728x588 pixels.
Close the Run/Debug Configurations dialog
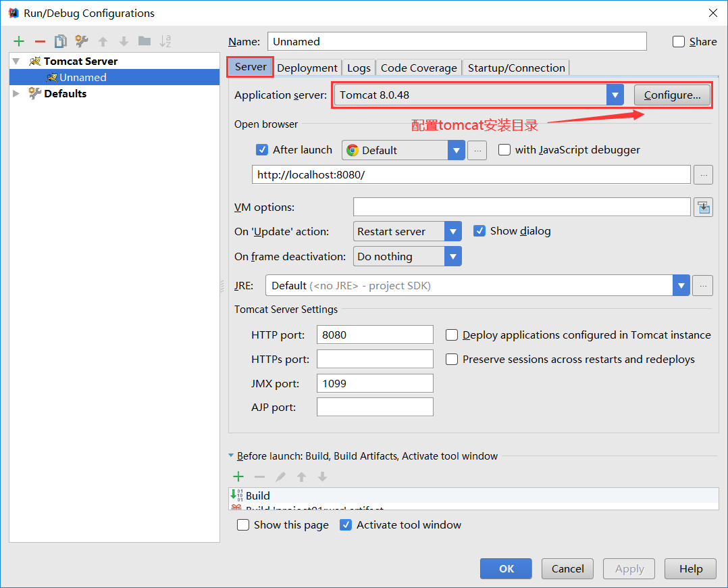[x=712, y=13]
